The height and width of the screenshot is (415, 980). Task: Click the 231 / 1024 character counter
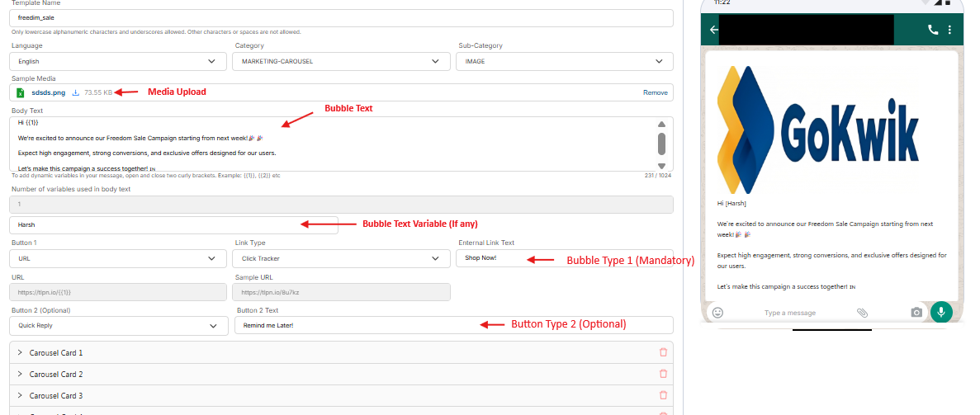coord(657,177)
